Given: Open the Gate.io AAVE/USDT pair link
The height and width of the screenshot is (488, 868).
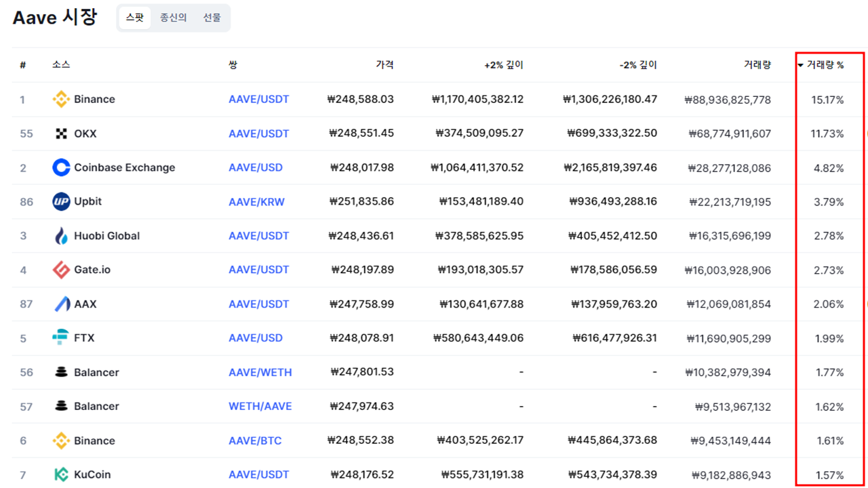Looking at the screenshot, I should (258, 270).
